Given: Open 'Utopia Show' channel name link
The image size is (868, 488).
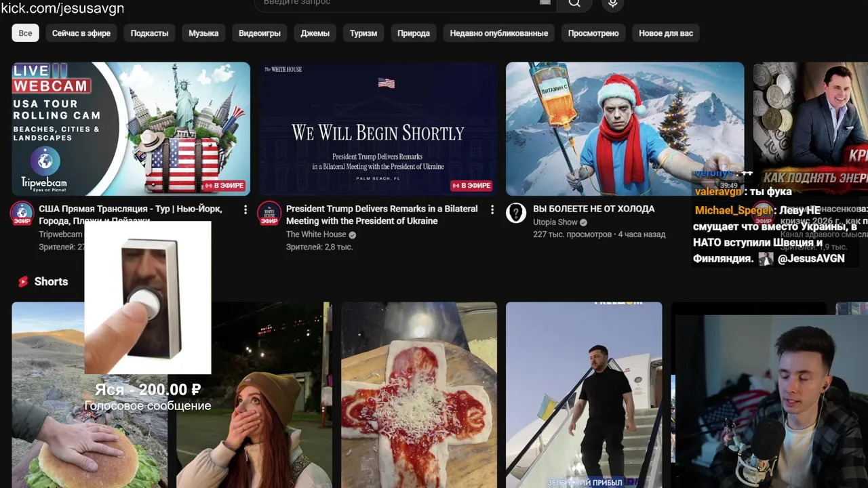Looking at the screenshot, I should tap(555, 222).
